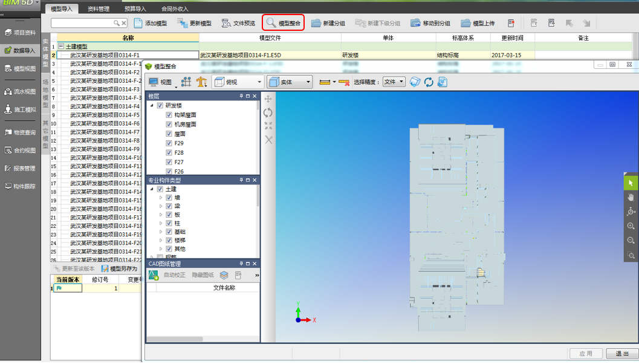This screenshot has height=364, width=639.
Task: Click the 模型另存为 button
Action: point(120,268)
